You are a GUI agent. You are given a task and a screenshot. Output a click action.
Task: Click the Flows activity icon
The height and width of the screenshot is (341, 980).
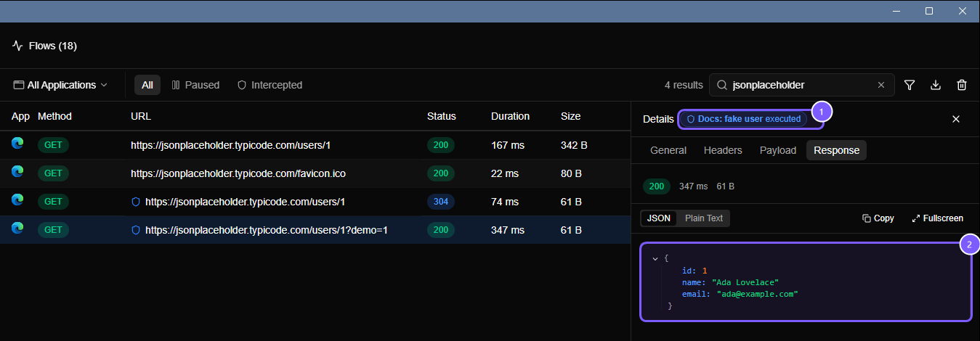coord(17,46)
